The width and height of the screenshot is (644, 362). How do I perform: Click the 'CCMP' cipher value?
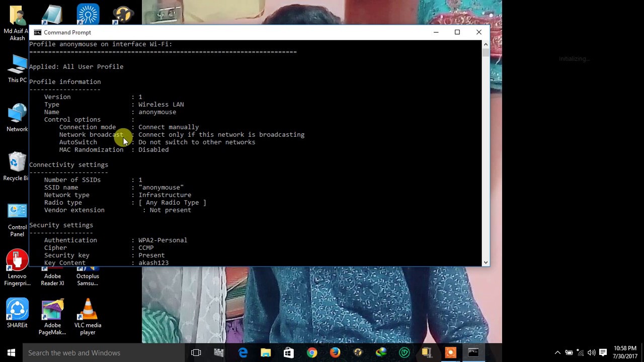[x=146, y=248]
